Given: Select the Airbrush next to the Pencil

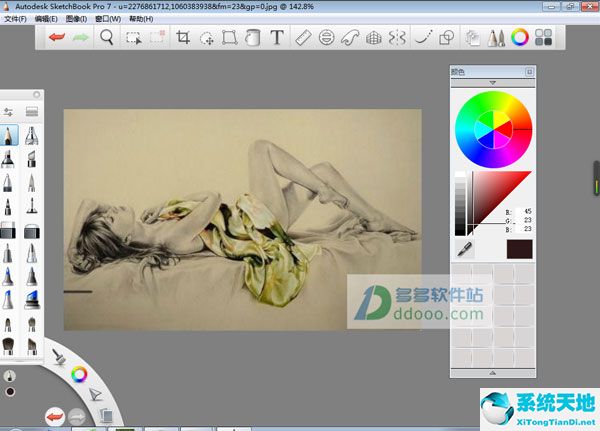Looking at the screenshot, I should (x=31, y=136).
